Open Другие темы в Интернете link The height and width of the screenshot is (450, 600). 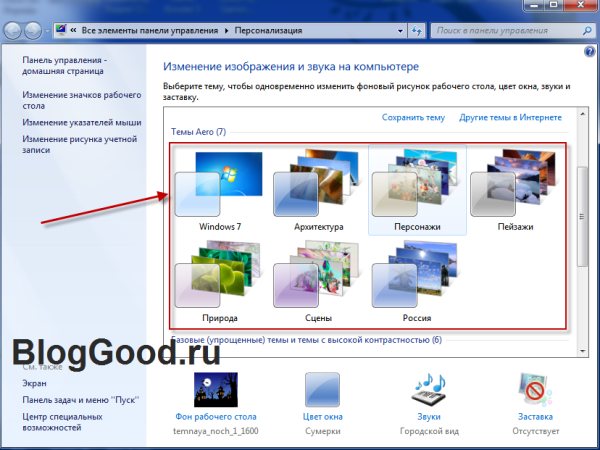pos(510,117)
